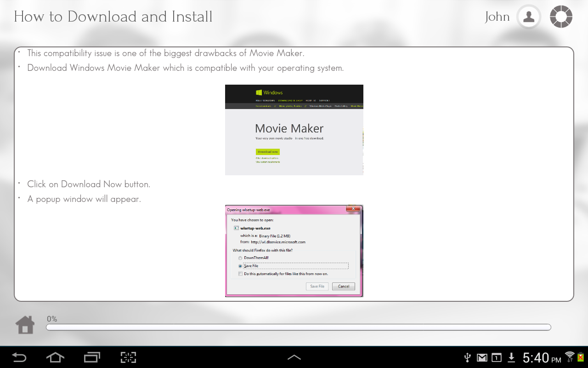This screenshot has width=588, height=368.
Task: Open the Movie Maker download page image
Action: point(294,130)
